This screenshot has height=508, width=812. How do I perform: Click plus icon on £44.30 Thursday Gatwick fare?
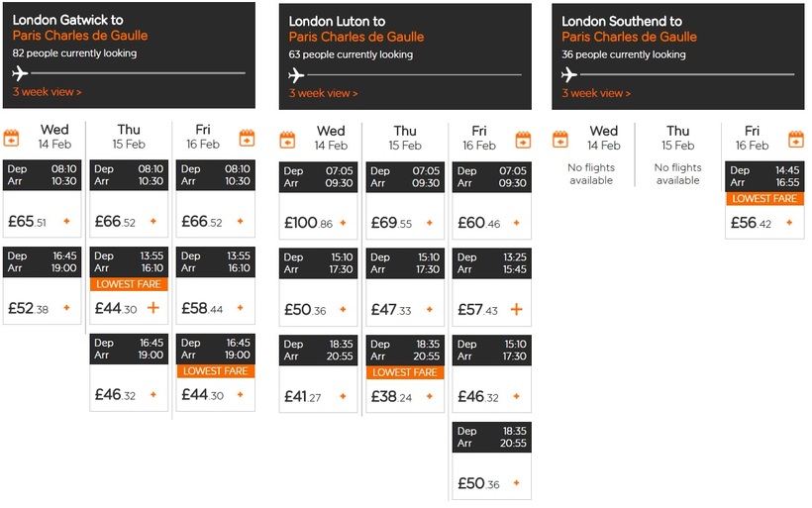pyautogui.click(x=152, y=308)
